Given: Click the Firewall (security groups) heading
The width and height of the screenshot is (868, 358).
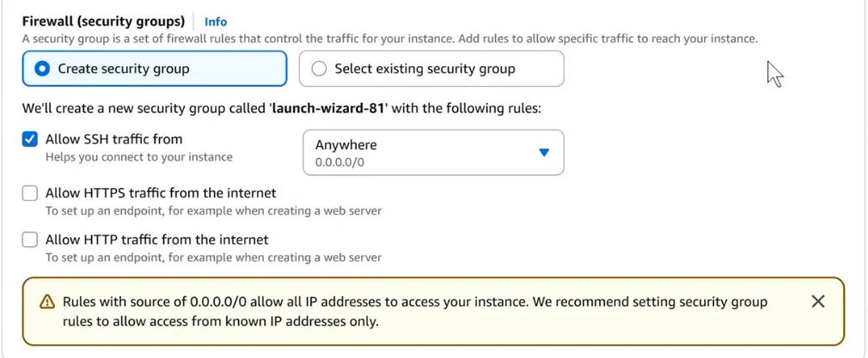Looking at the screenshot, I should [x=103, y=21].
